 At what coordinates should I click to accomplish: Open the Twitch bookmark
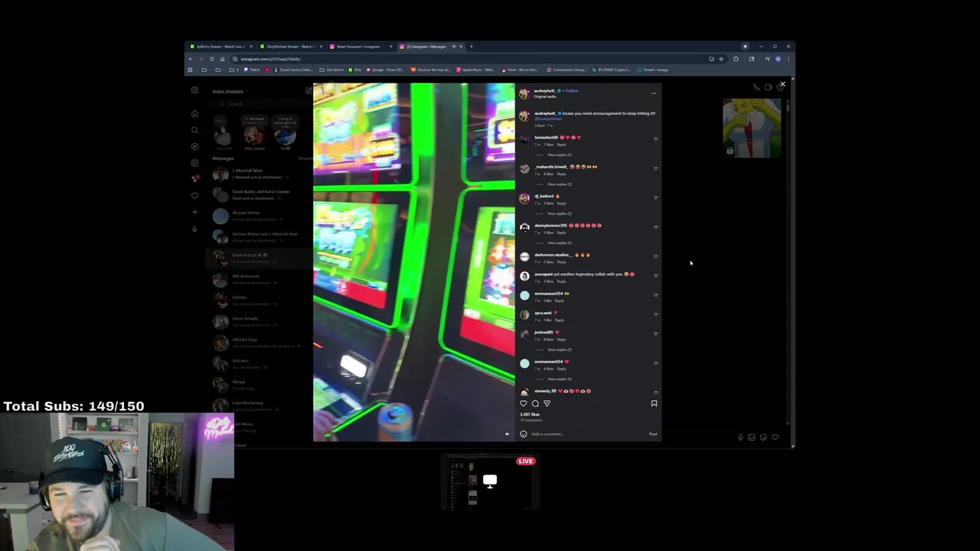pos(251,70)
